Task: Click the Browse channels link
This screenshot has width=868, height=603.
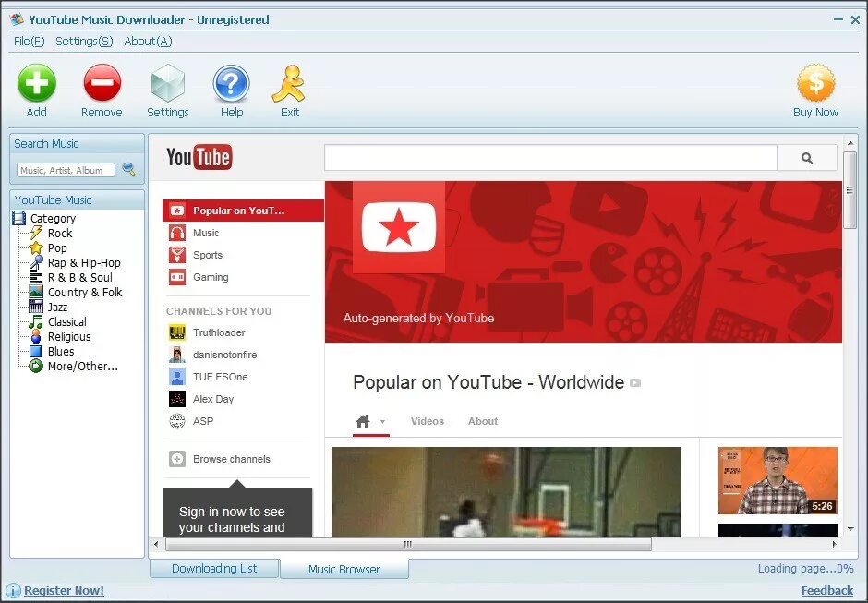Action: click(x=232, y=459)
